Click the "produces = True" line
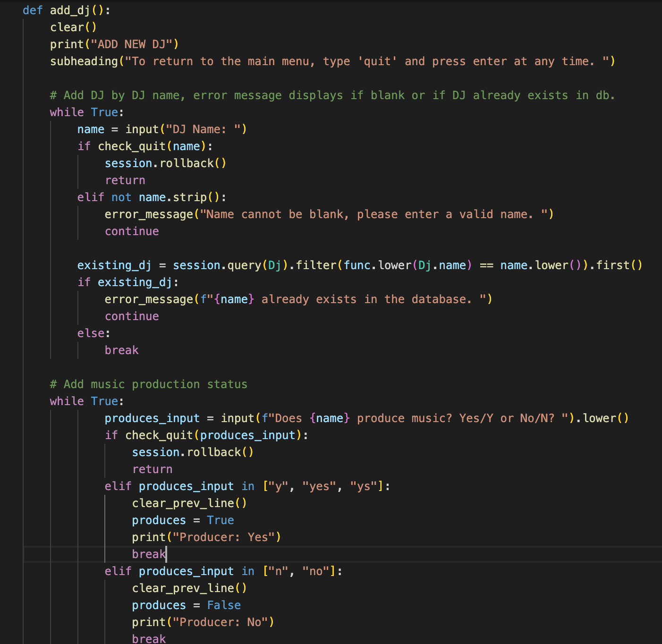The height and width of the screenshot is (644, 662). (x=183, y=520)
